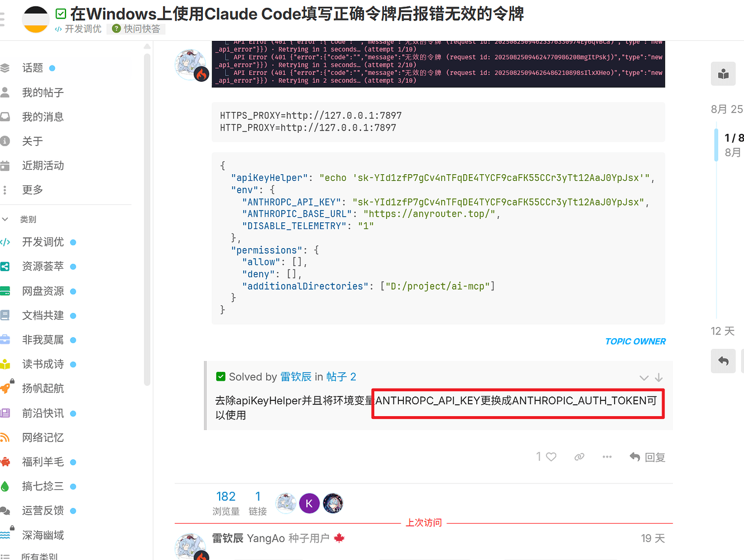Select the 文档共建 category
This screenshot has height=560, width=744.
43,315
